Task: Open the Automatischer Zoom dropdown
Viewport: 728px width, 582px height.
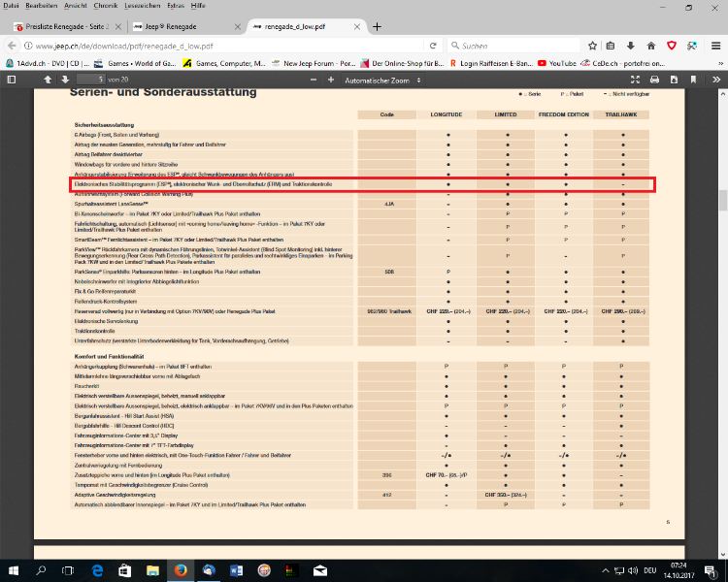Action: (384, 79)
